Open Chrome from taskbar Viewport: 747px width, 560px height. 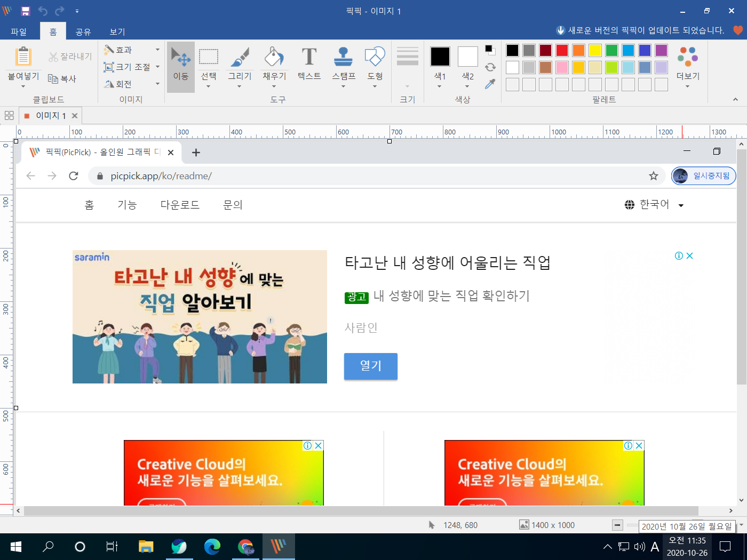click(x=245, y=547)
